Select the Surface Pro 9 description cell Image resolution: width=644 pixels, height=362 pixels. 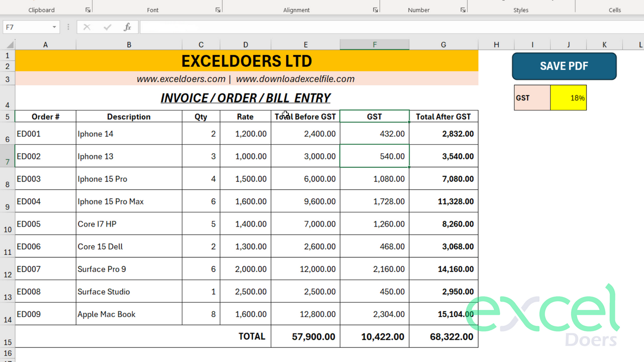[129, 269]
